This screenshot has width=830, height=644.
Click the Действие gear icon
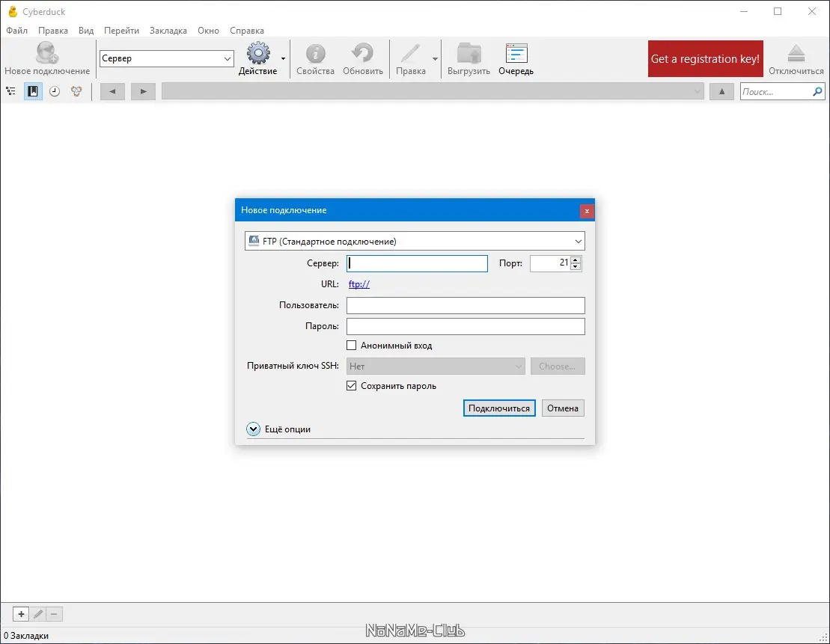pyautogui.click(x=257, y=53)
